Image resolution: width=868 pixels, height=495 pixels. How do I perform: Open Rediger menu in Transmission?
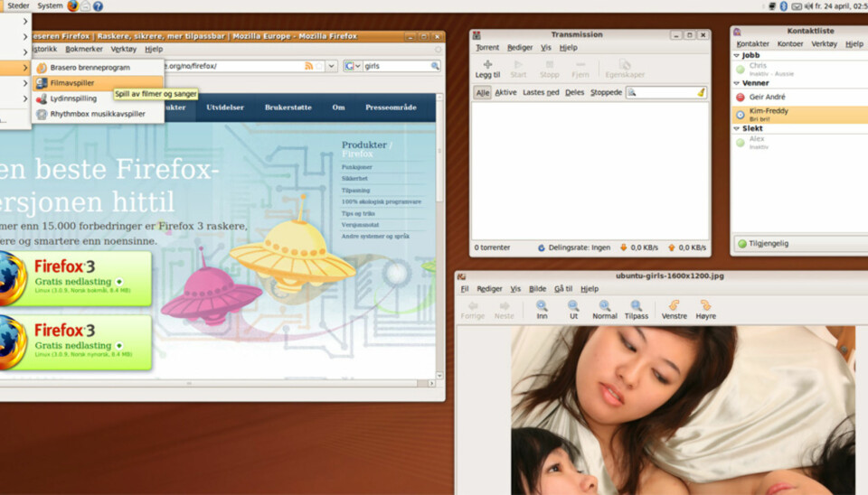pos(520,48)
